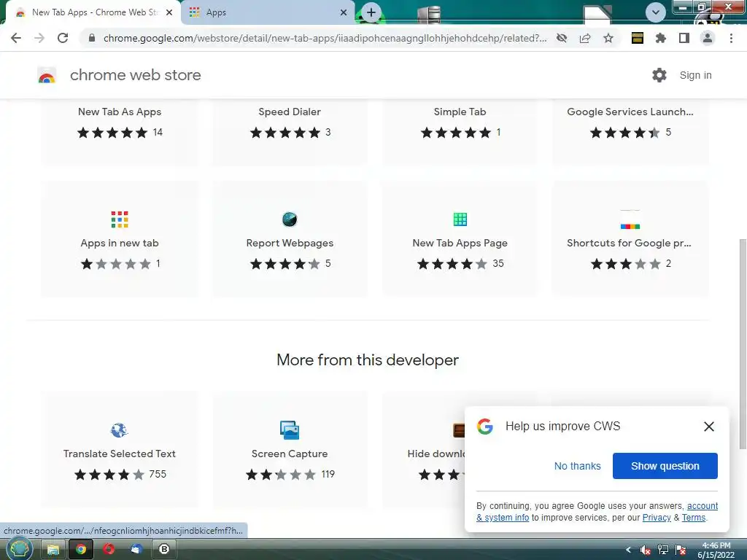Click the Screen Capture icon
This screenshot has height=560, width=747.
[290, 430]
